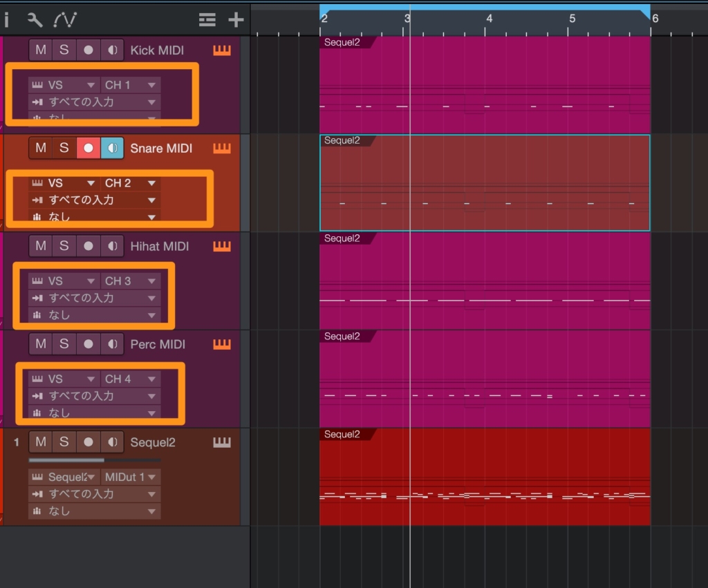Open the wrench track settings icon
Image resolution: width=708 pixels, height=588 pixels.
(x=35, y=19)
